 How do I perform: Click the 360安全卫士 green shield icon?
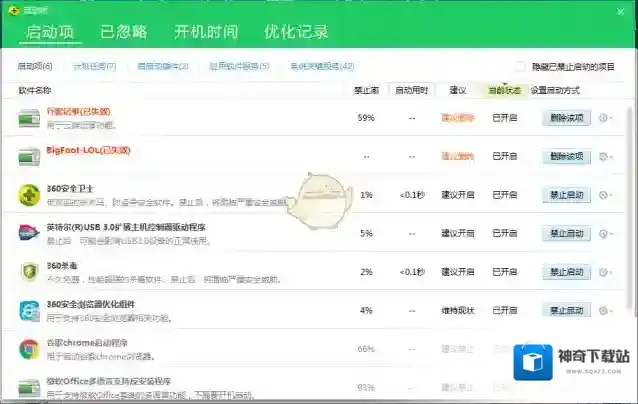(x=29, y=194)
